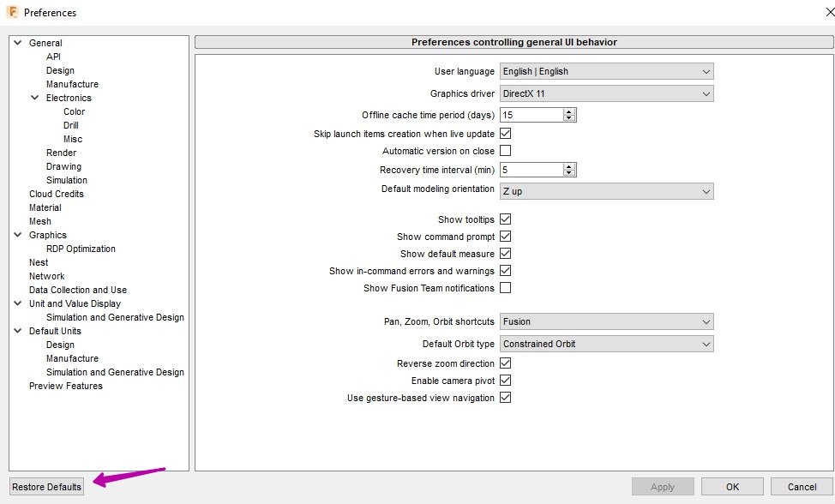Click the Cancel button
Image resolution: width=835 pixels, height=504 pixels.
tap(802, 487)
